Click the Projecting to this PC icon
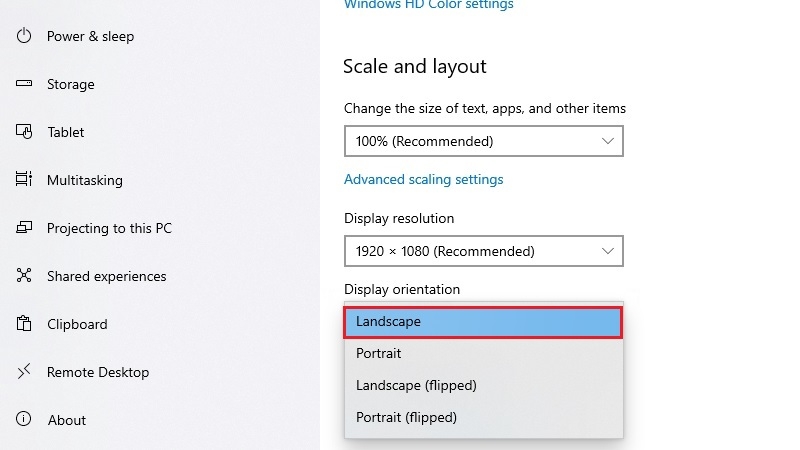Viewport: 800px width, 450px height. pyautogui.click(x=24, y=227)
